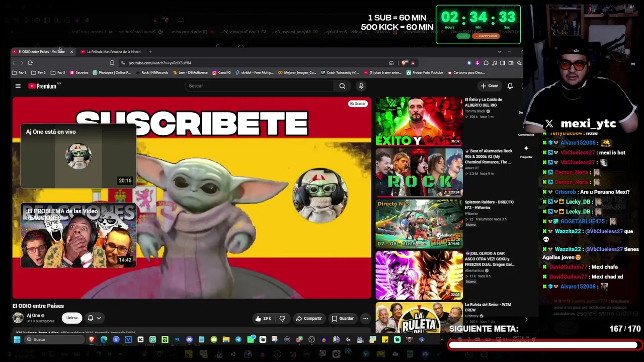
Task: Open File Explorer from the taskbar
Action: (x=226, y=339)
